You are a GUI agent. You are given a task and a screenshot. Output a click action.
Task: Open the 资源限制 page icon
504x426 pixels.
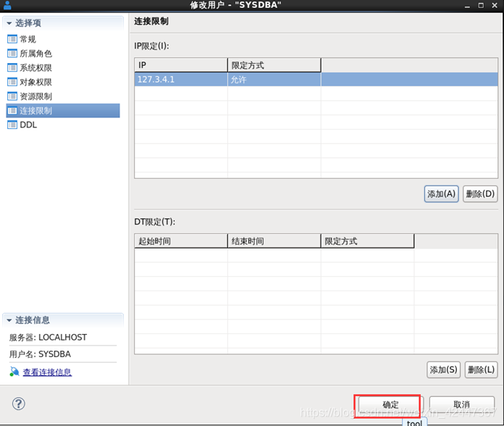point(12,96)
